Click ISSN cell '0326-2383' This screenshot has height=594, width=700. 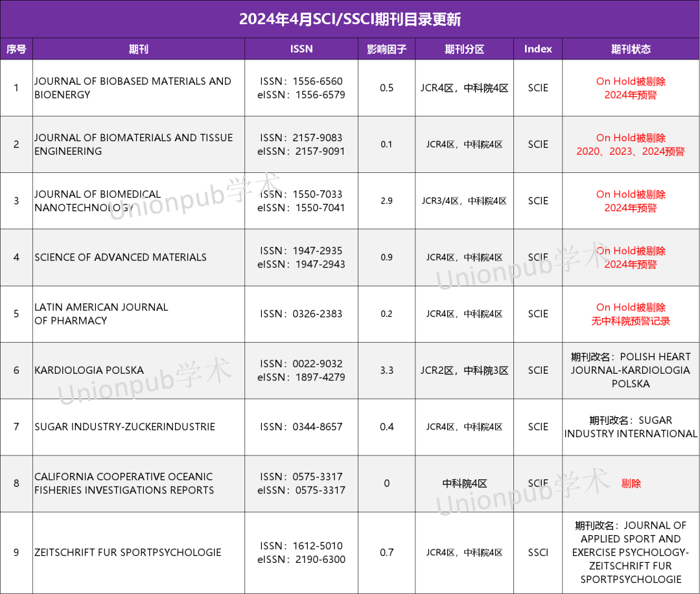(301, 314)
